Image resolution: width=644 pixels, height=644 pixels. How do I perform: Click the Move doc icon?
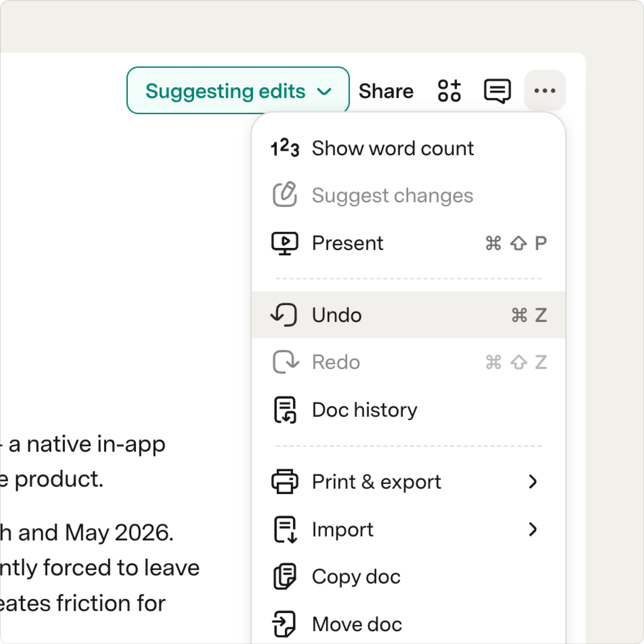pyautogui.click(x=284, y=624)
